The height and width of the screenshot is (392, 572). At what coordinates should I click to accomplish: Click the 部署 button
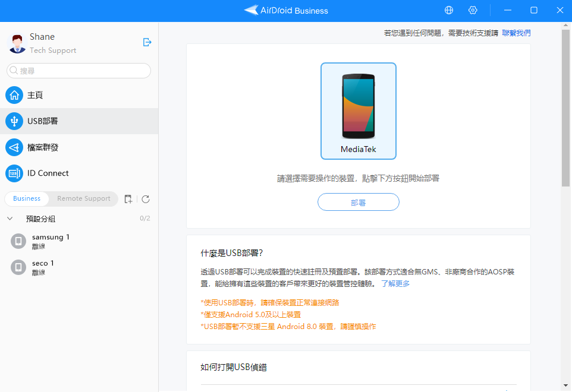click(358, 202)
